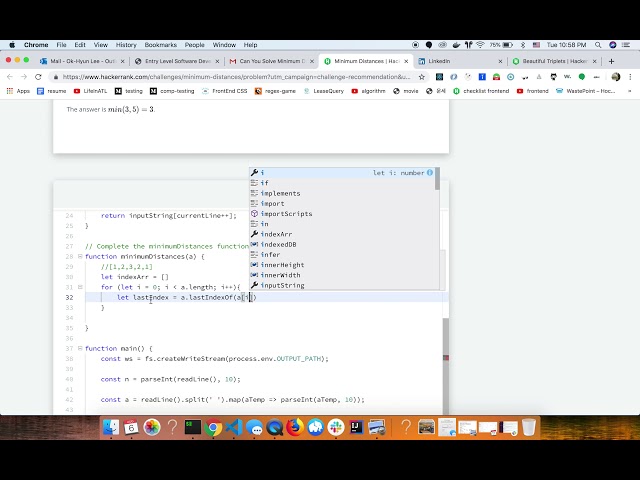640x480 pixels.
Task: Open the Apps bookmark shortcut
Action: tap(18, 91)
